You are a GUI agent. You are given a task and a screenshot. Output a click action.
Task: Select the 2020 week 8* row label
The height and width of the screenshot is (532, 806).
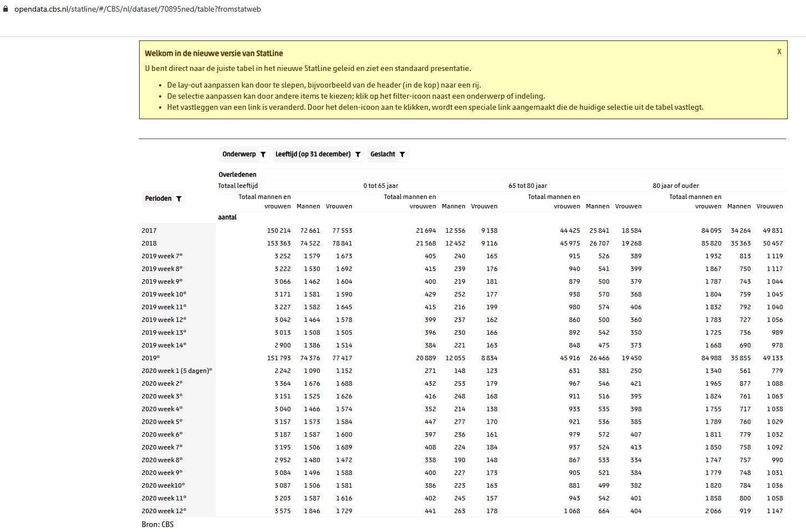point(162,460)
